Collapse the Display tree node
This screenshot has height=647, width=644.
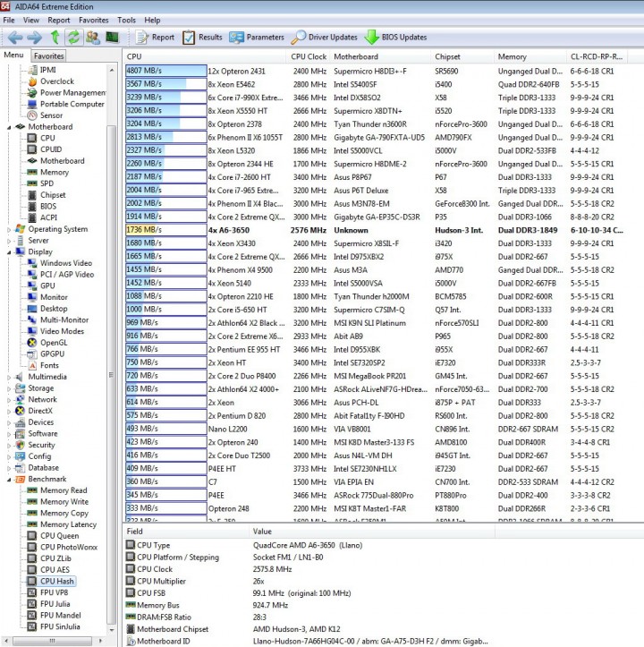point(9,252)
